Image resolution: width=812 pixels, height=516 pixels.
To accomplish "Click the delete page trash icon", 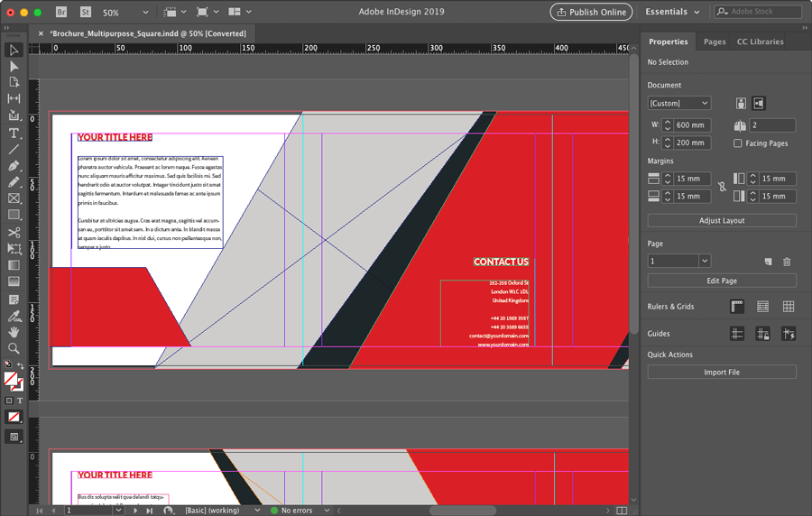I will 787,262.
